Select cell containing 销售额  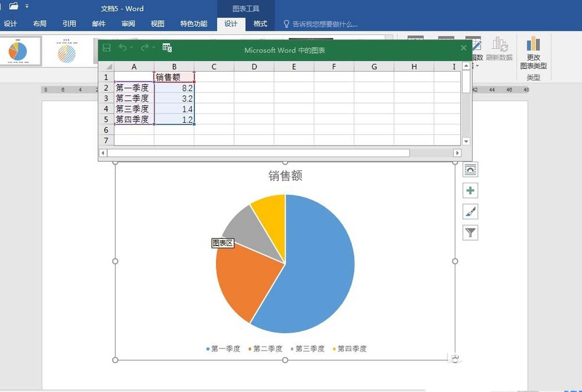(x=174, y=77)
